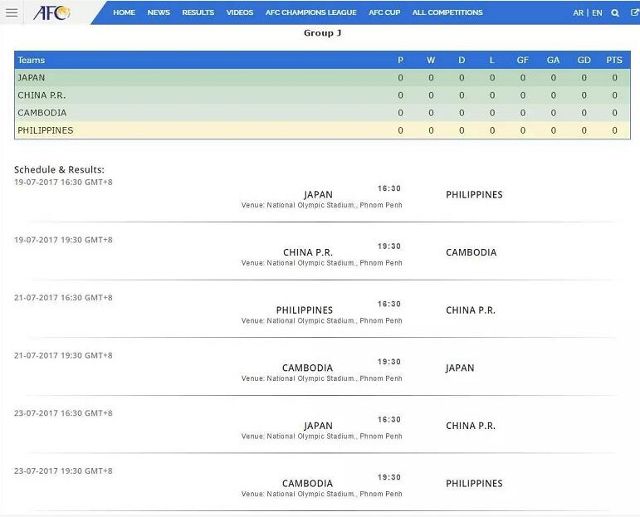Click the GA column header

click(553, 60)
